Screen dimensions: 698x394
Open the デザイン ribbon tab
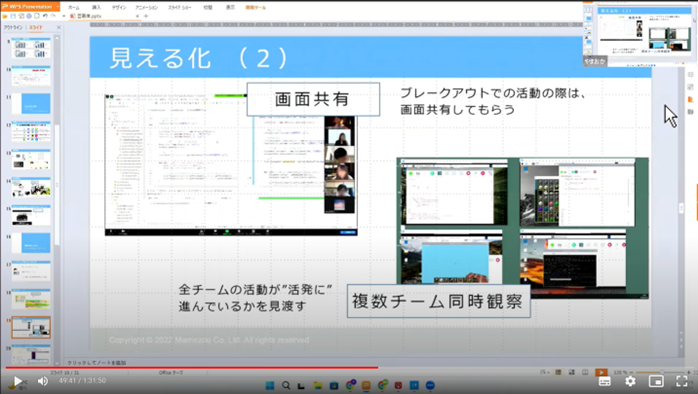pyautogui.click(x=118, y=8)
